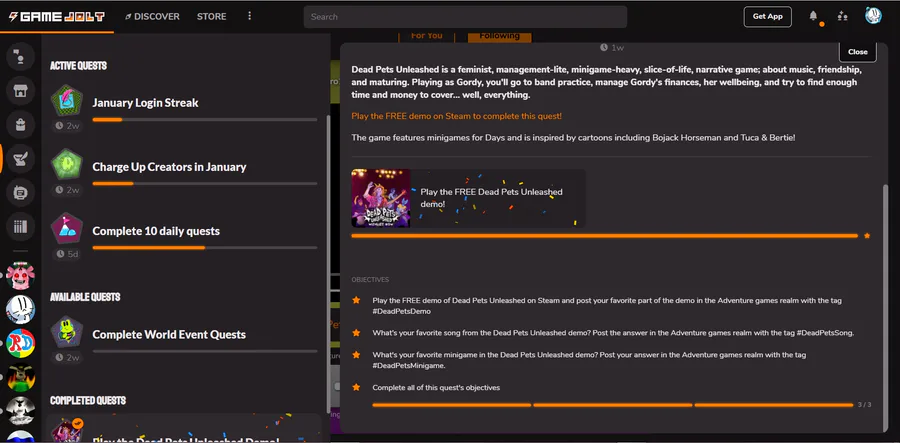Click the Charge Up Creators progress bar
This screenshot has height=443, width=900.
(x=205, y=184)
